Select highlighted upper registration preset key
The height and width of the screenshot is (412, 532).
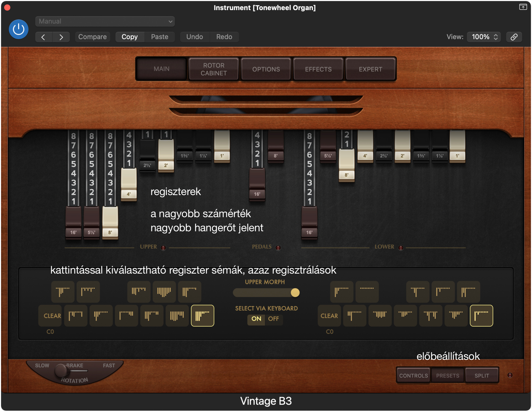[202, 316]
